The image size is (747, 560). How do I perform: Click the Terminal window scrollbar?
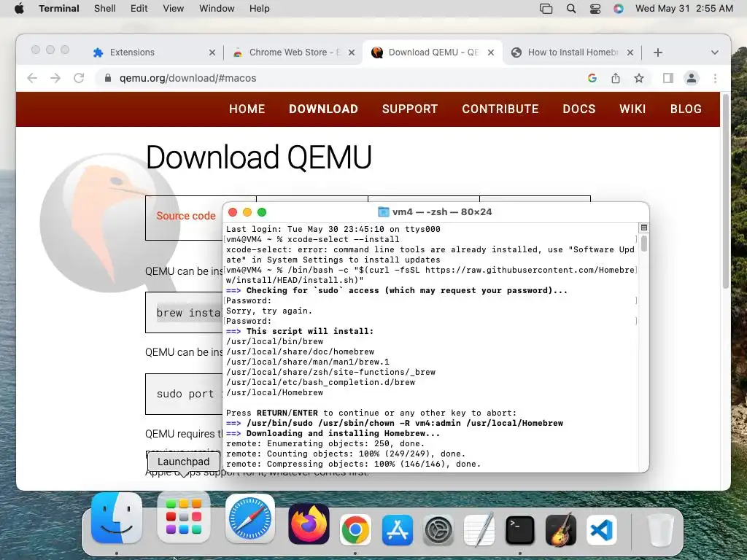pos(644,244)
